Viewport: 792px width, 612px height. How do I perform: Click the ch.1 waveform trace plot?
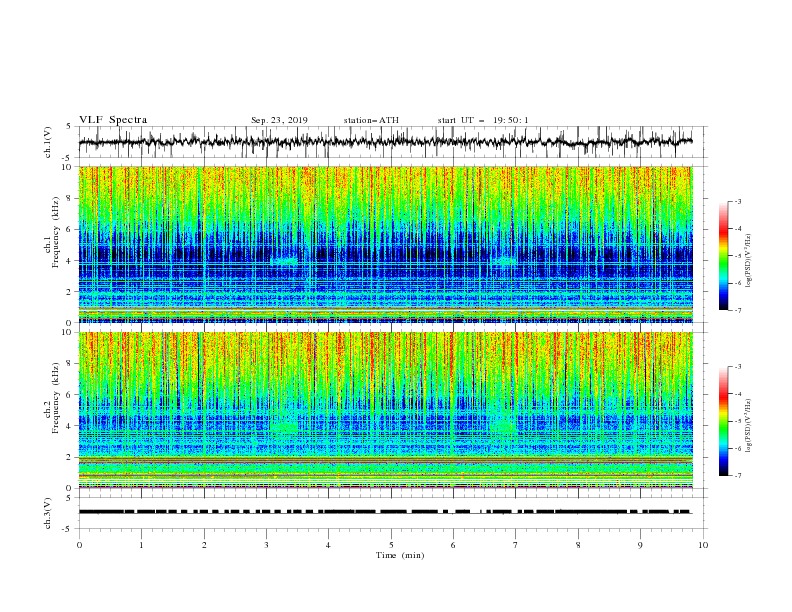pyautogui.click(x=385, y=142)
